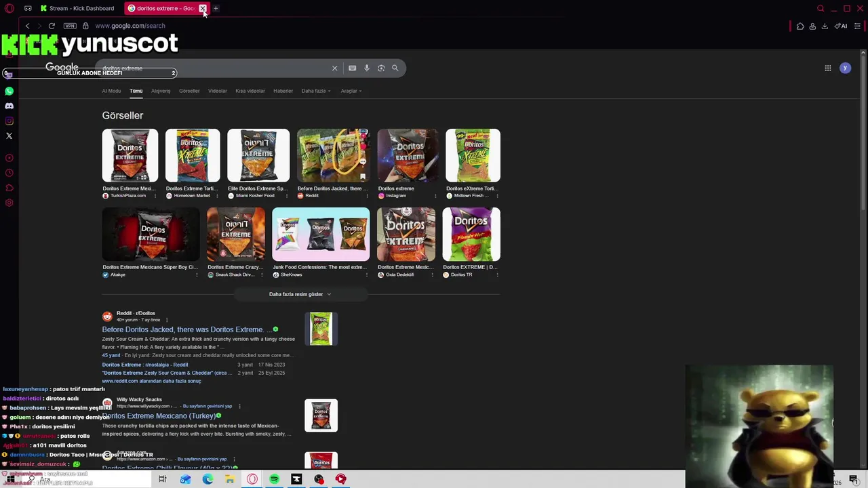Open more options for Willy Wacky Snacks result

[x=239, y=406]
